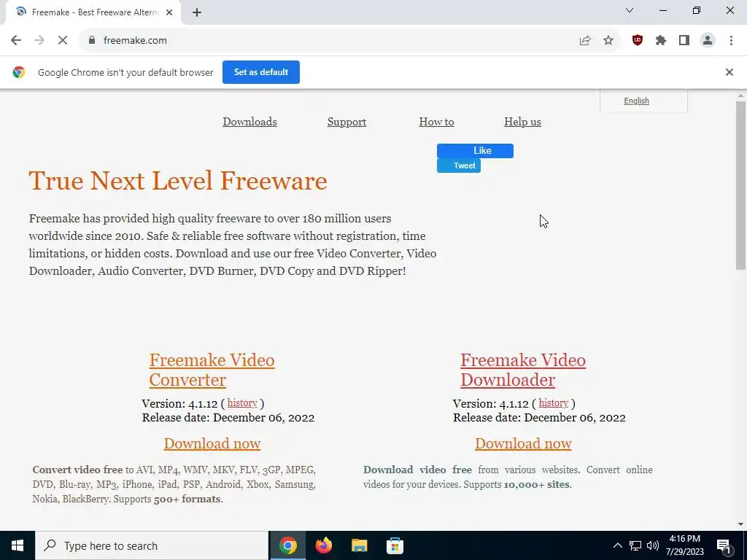The image size is (747, 560).
Task: Open Freemake Video Downloader link
Action: [x=522, y=370]
